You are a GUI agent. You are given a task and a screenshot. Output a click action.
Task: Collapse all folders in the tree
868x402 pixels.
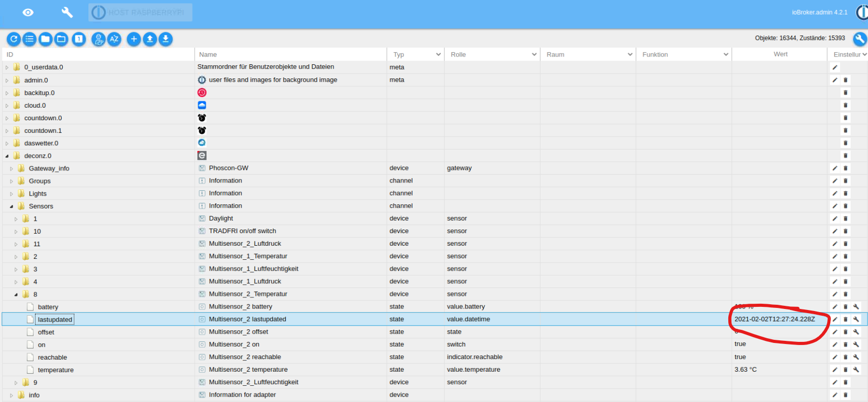[x=46, y=39]
